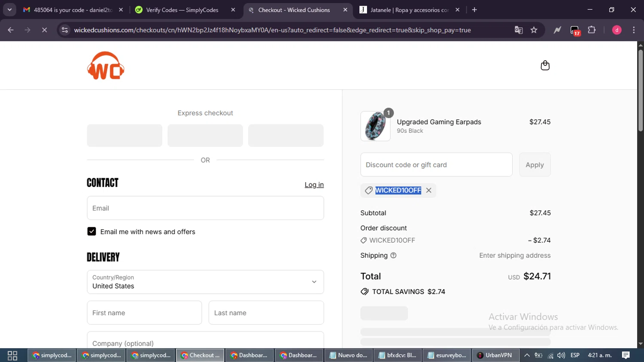Close the Jatanele tab
Image resolution: width=644 pixels, height=362 pixels.
pos(457,10)
